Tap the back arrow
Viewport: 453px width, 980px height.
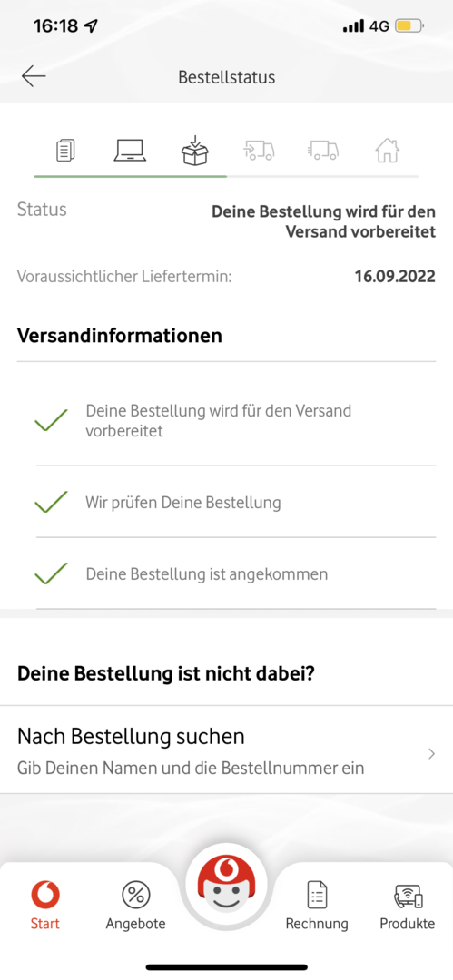[34, 76]
